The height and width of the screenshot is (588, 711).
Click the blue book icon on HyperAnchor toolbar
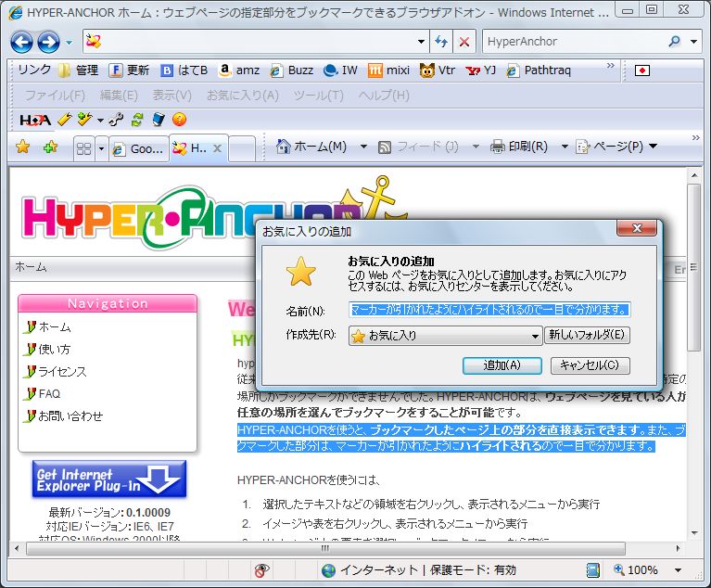(x=159, y=120)
